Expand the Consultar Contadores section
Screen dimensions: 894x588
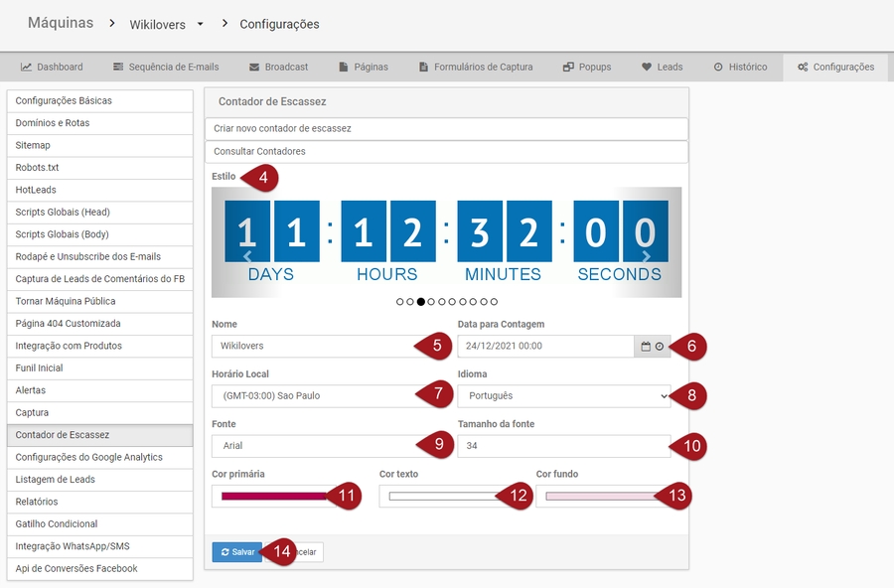(446, 152)
